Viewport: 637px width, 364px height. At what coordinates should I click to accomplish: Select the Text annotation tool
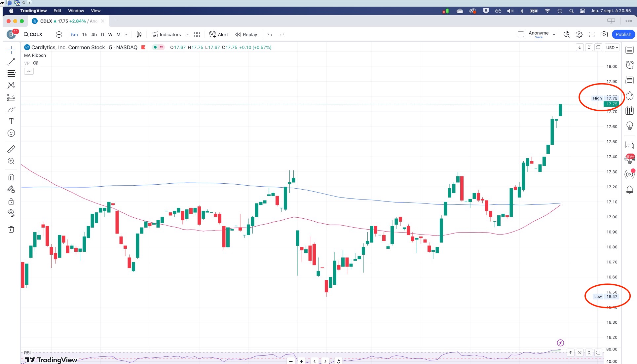(11, 121)
